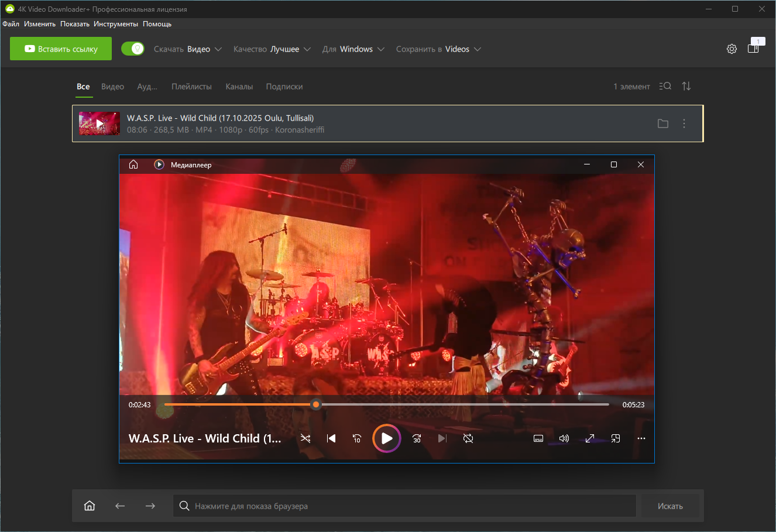Screen dimensions: 776x532
Task: Close the Media Player window
Action: click(641, 164)
